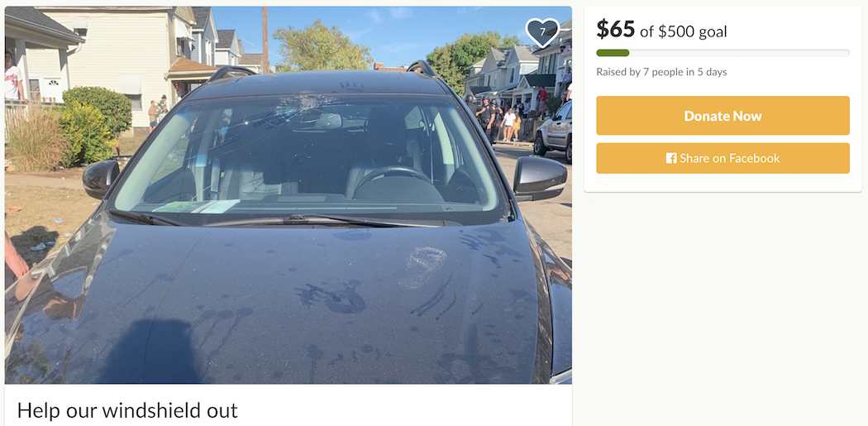
Task: Click the green filled part of the progress bar
Action: [x=613, y=53]
